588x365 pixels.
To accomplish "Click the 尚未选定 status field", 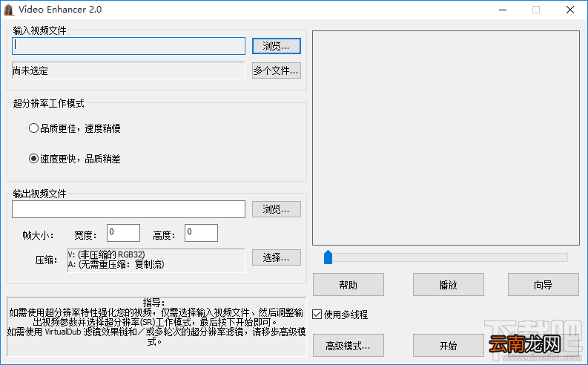I will 128,70.
